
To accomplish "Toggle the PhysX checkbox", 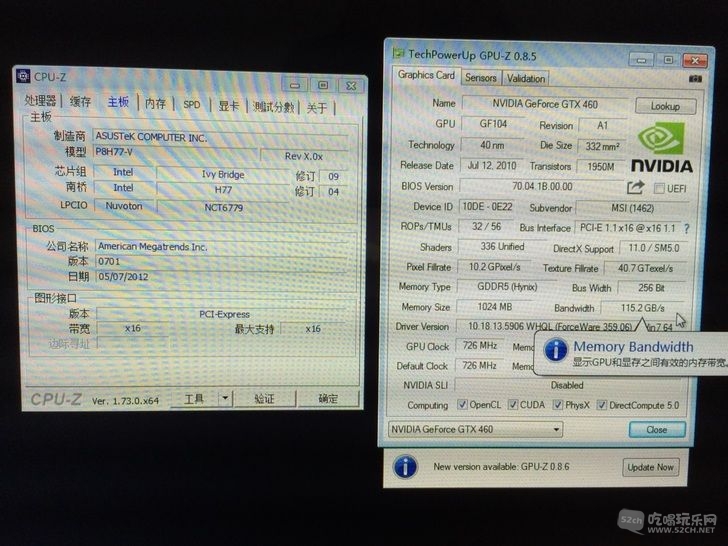I will (x=558, y=404).
